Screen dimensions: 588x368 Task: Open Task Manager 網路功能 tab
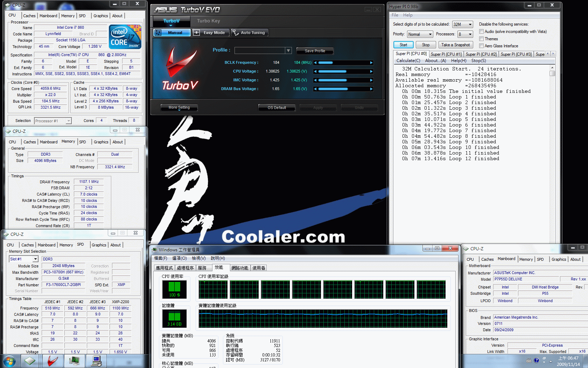point(240,268)
